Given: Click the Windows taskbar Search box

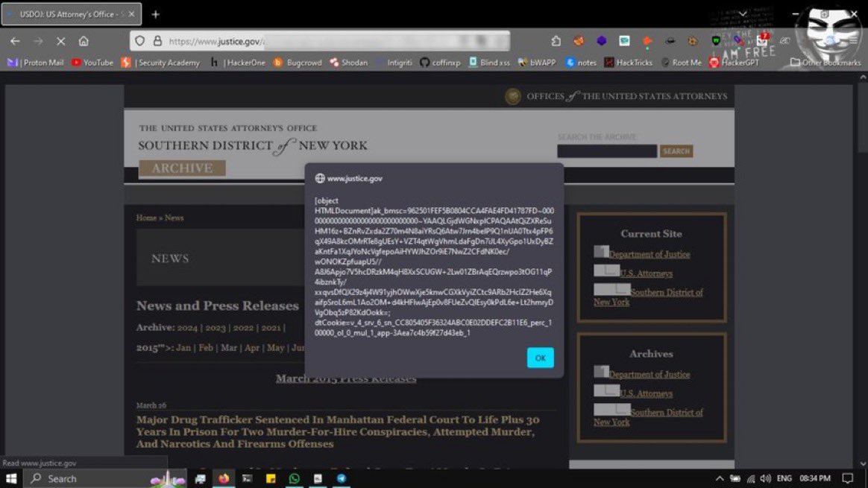Looking at the screenshot, I should pyautogui.click(x=105, y=478).
